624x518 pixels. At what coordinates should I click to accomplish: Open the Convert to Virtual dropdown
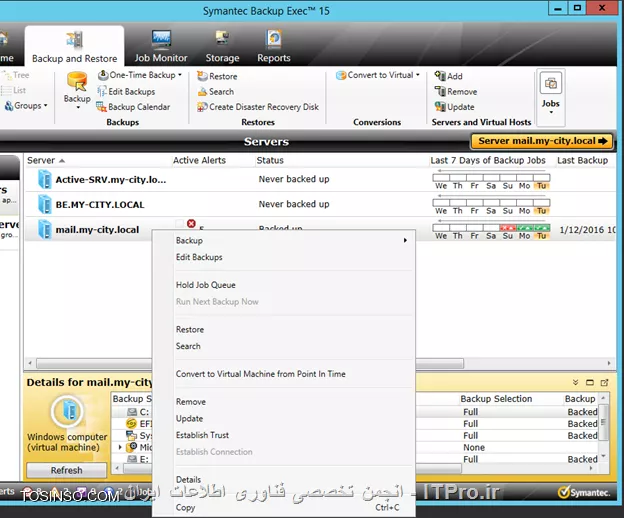tap(378, 75)
